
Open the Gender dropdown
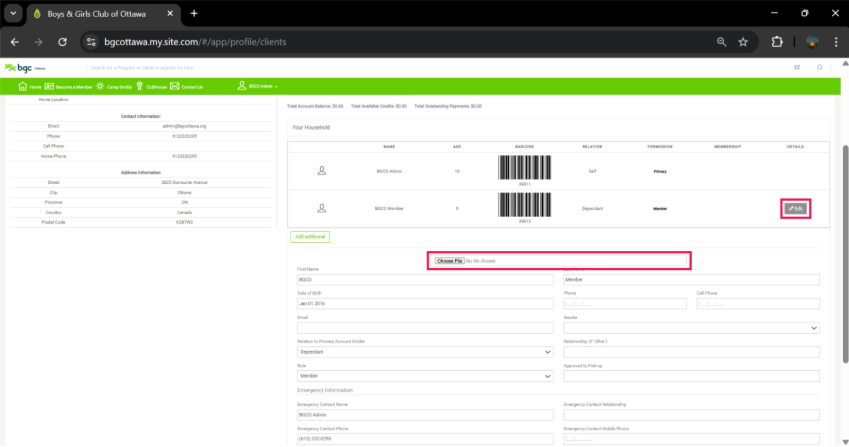point(691,328)
